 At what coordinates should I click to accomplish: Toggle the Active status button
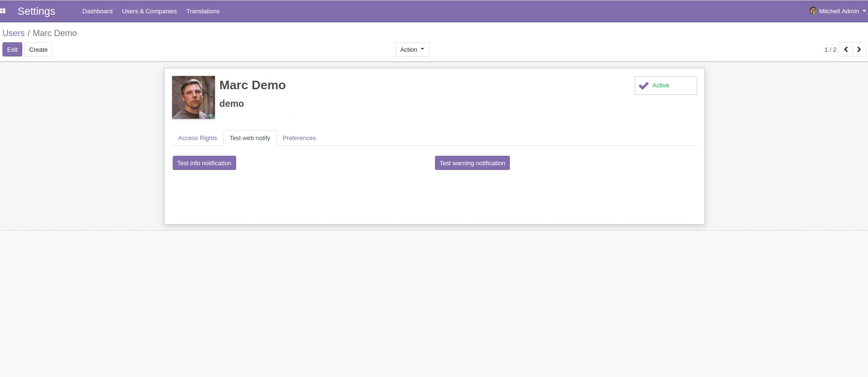tap(665, 85)
